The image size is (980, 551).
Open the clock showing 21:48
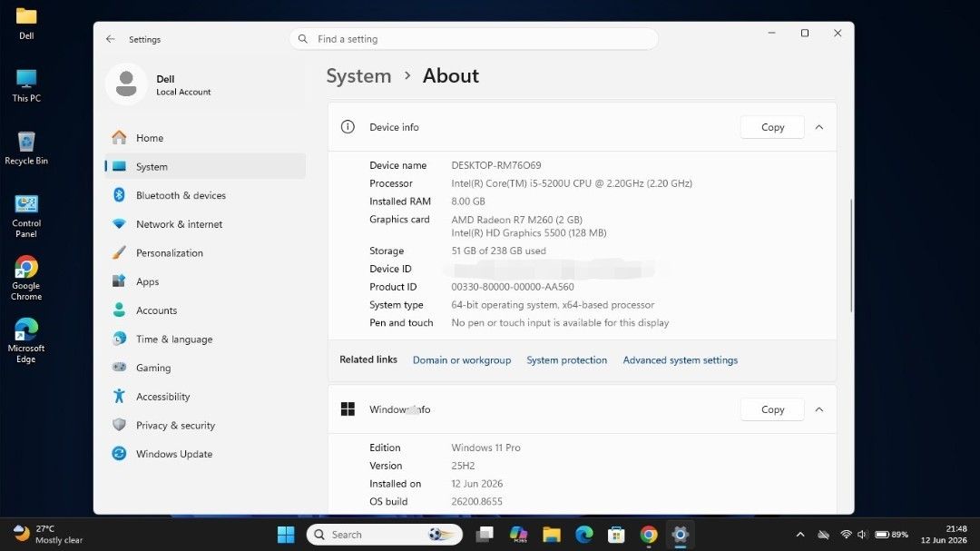tap(944, 534)
